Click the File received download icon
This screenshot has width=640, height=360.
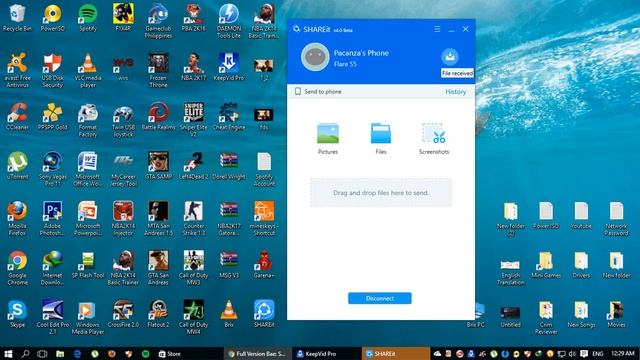450,57
